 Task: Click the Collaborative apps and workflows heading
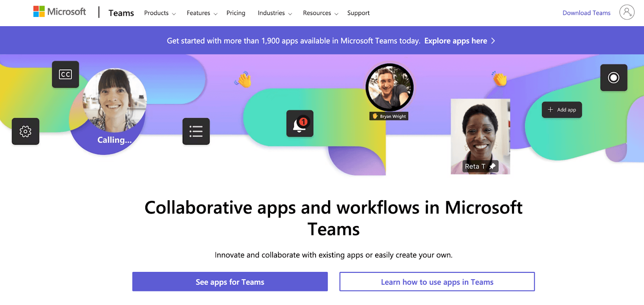tap(333, 218)
